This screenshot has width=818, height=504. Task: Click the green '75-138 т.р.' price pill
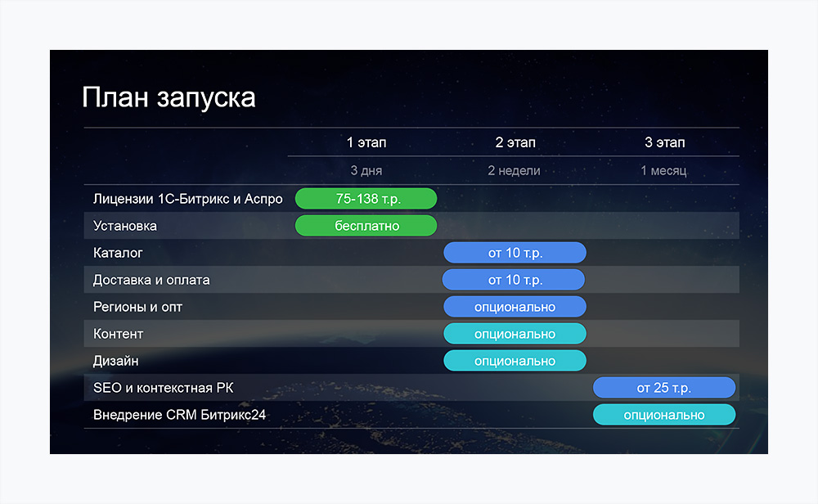coord(366,199)
